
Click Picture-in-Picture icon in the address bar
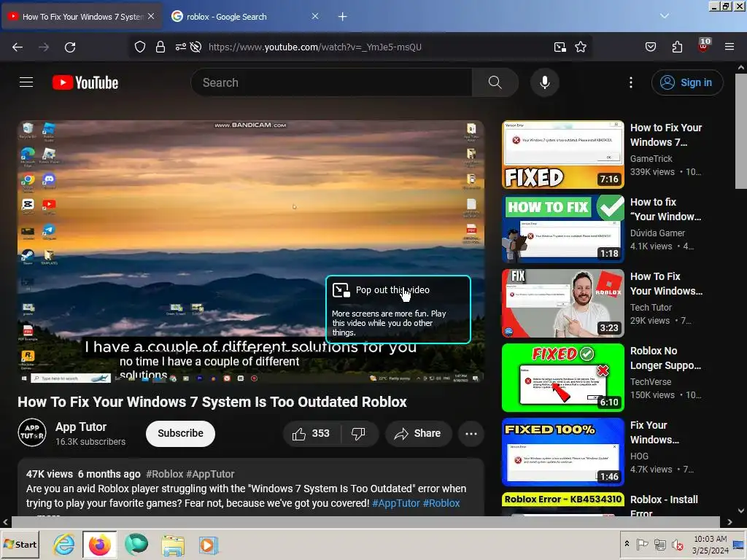pos(560,47)
